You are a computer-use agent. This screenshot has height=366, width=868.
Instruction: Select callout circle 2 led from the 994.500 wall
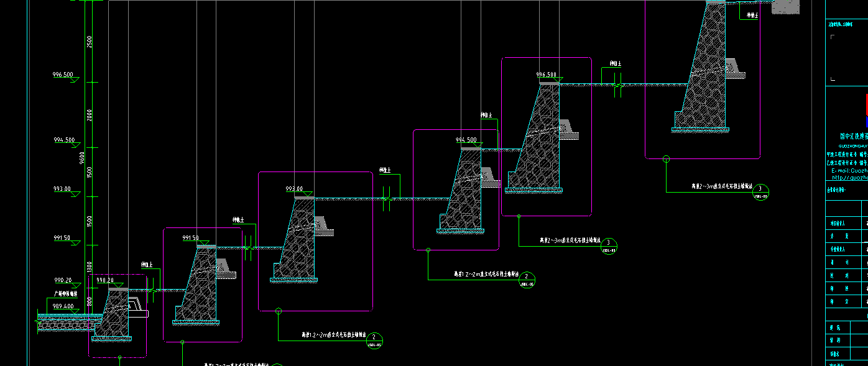(x=527, y=280)
